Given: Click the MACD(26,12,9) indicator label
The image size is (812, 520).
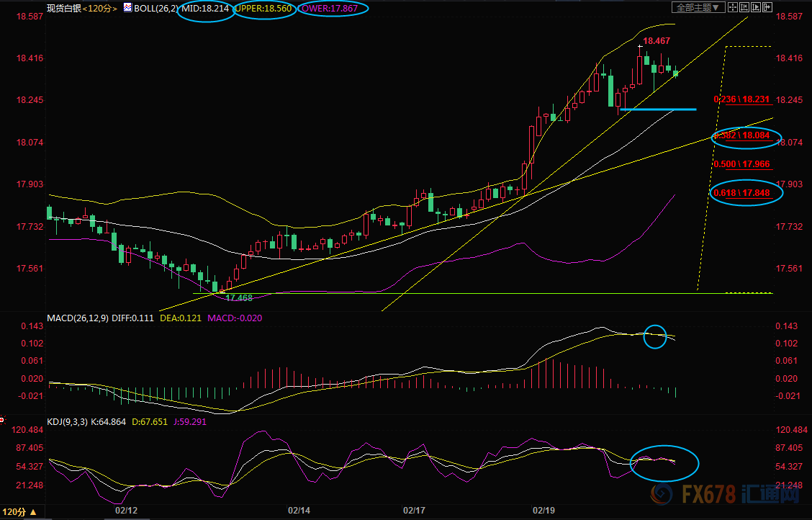Looking at the screenshot, I should pyautogui.click(x=78, y=318).
